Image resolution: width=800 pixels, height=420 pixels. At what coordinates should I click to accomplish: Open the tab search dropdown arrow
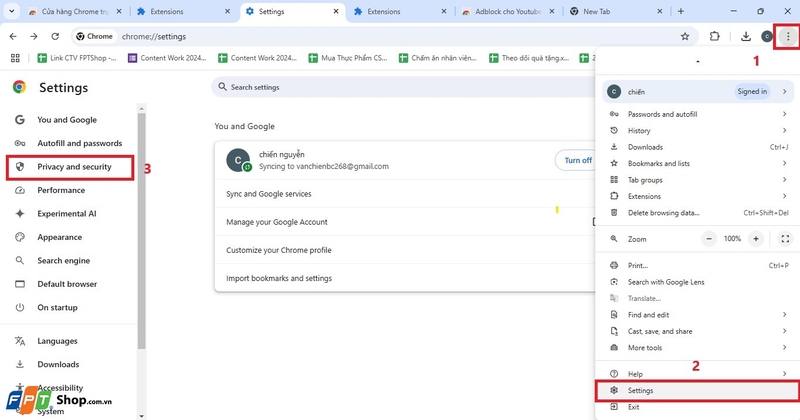pos(11,11)
